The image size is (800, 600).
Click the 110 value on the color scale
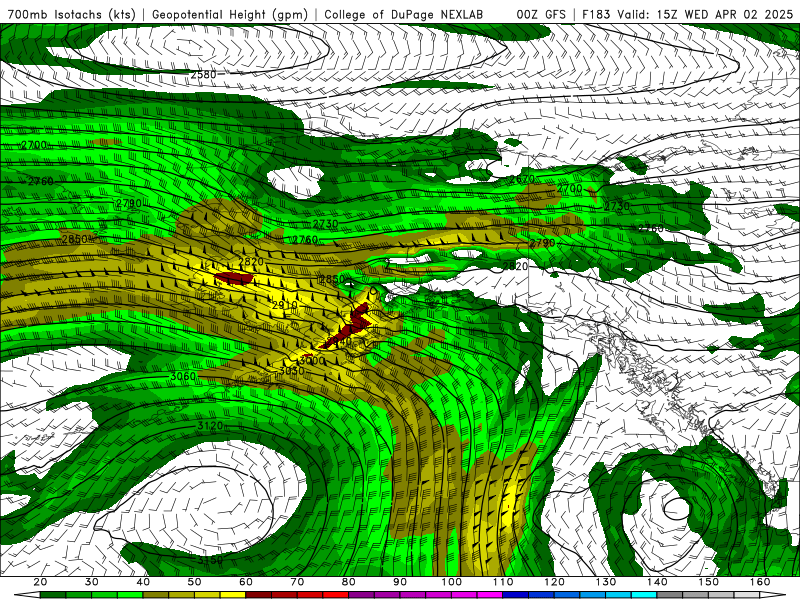[x=503, y=582]
